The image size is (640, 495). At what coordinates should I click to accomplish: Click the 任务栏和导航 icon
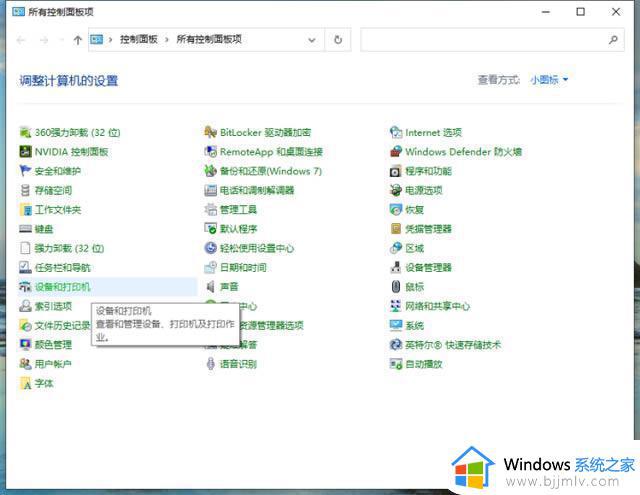[25, 267]
